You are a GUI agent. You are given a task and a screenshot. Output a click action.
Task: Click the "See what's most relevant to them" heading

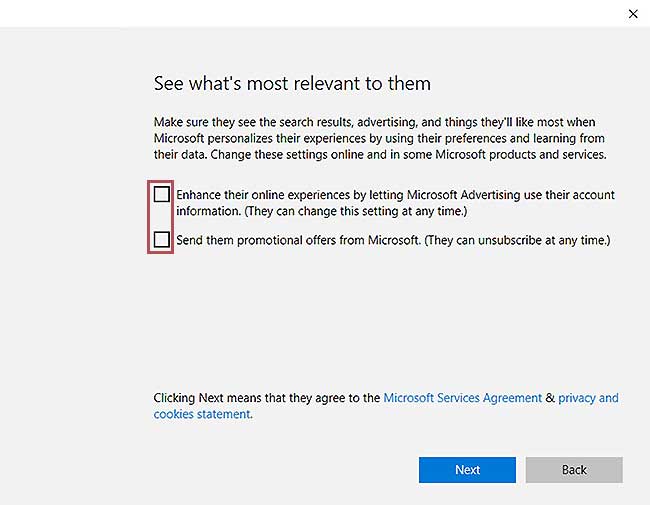(292, 83)
